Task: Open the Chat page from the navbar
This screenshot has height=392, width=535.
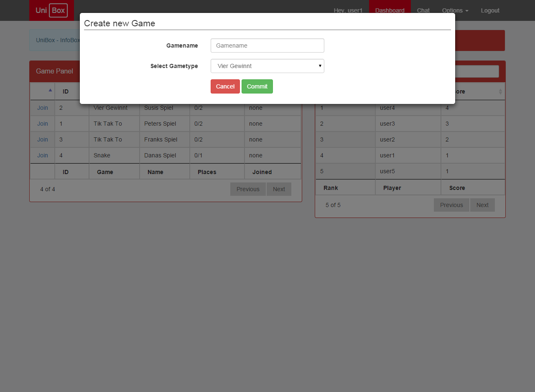Action: 423,10
